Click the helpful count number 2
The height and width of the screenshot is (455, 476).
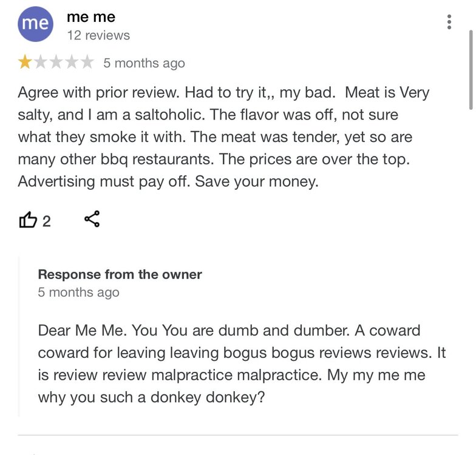[47, 221]
